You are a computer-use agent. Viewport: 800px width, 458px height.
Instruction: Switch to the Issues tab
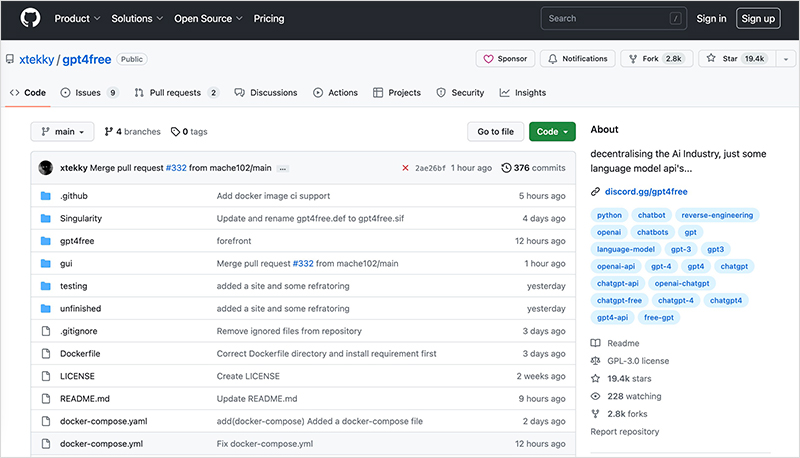pos(89,93)
